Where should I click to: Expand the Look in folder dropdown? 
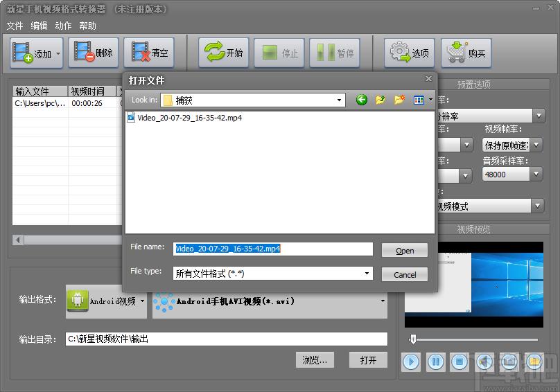click(x=339, y=100)
